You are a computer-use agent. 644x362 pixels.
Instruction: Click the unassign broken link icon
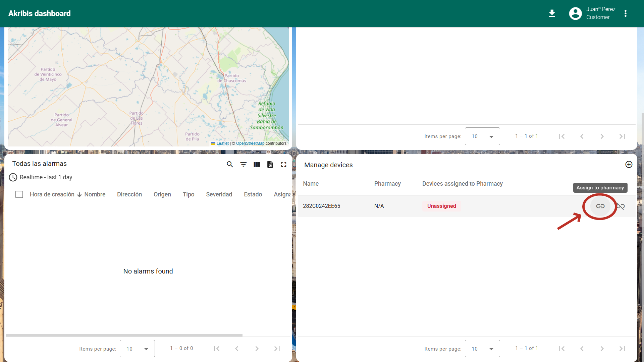tap(621, 206)
